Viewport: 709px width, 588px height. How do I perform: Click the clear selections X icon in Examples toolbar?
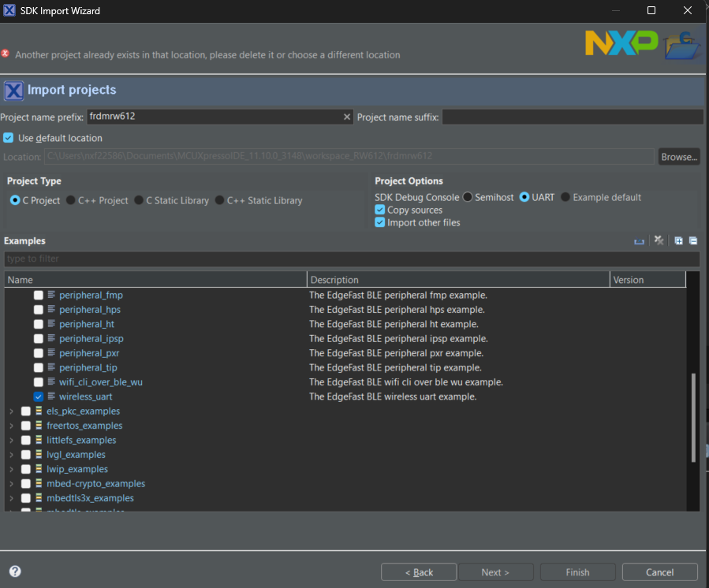(x=659, y=241)
